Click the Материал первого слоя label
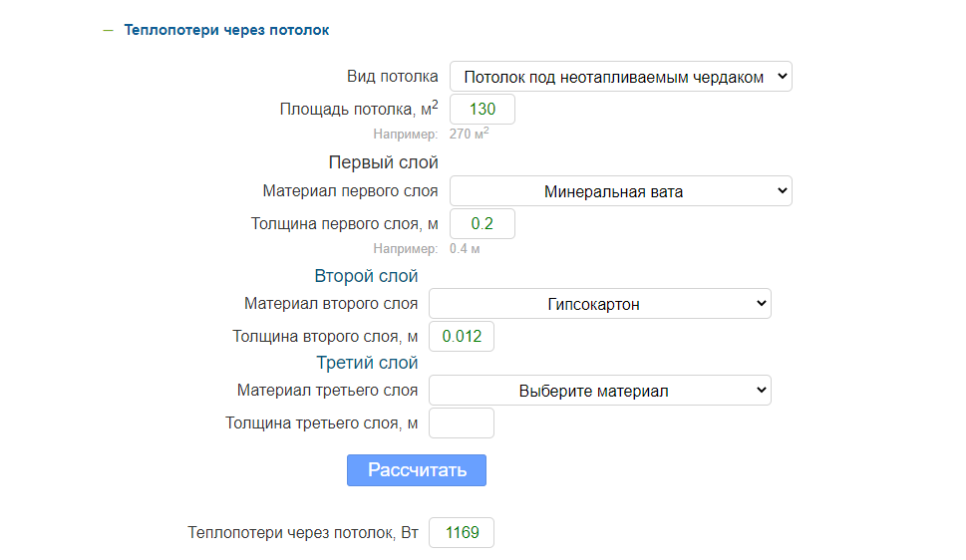 tap(350, 191)
